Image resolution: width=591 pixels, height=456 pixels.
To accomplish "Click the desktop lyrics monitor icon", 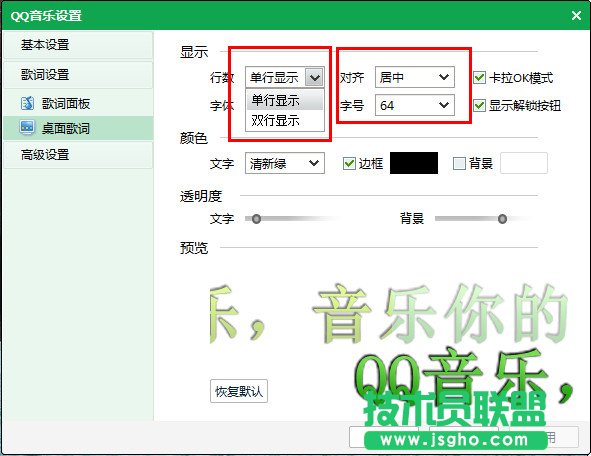I will tap(27, 128).
